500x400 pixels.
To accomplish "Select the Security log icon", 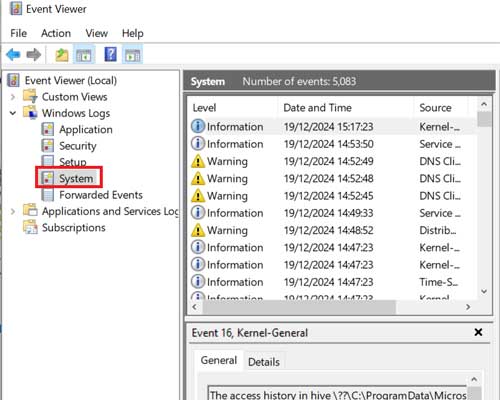I will pyautogui.click(x=48, y=146).
